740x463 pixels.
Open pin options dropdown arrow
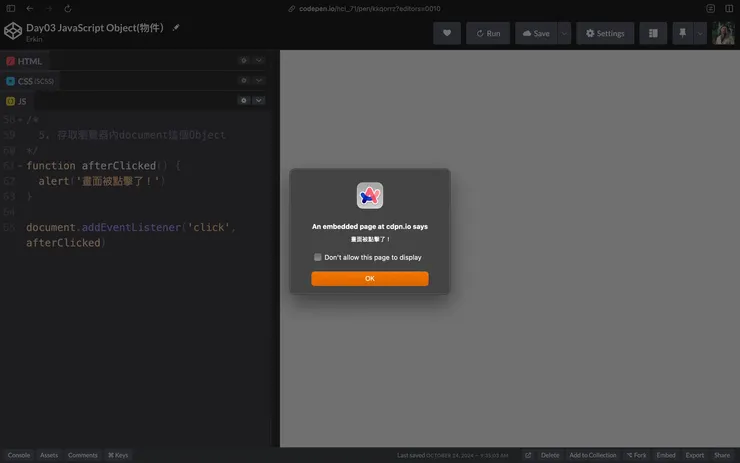pos(700,33)
